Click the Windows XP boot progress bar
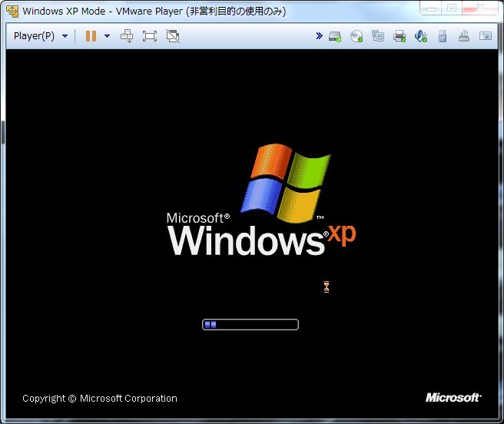 click(x=250, y=324)
